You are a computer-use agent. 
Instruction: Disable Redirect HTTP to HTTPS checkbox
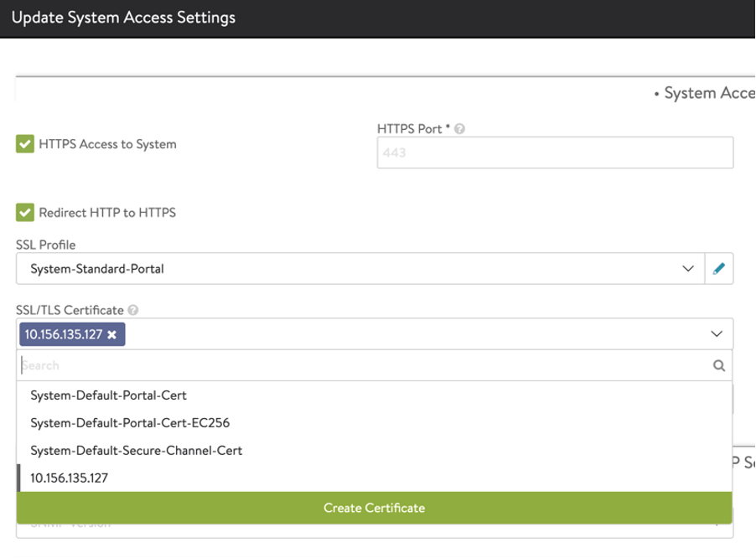point(24,212)
